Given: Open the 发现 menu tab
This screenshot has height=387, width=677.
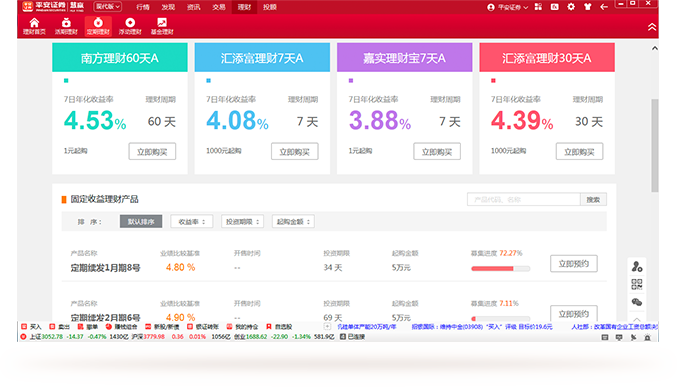Looking at the screenshot, I should tap(168, 7).
